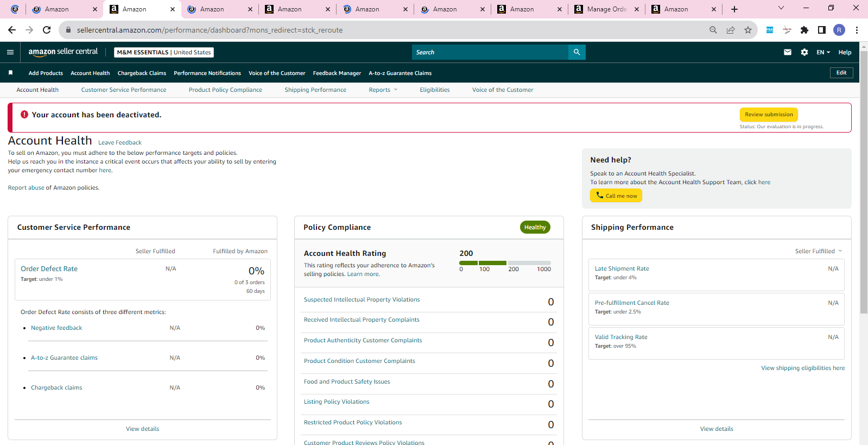868x445 pixels.
Task: Click 'here' after Account Health Support Team
Action: coord(764,182)
